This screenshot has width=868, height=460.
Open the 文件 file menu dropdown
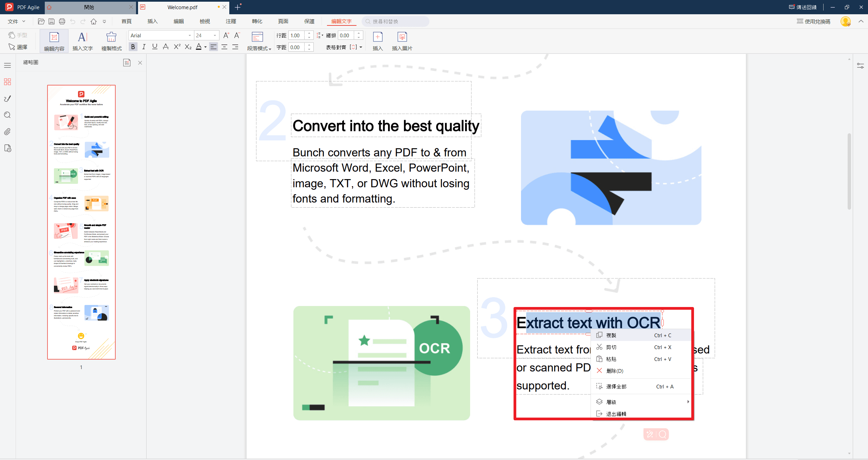click(17, 21)
